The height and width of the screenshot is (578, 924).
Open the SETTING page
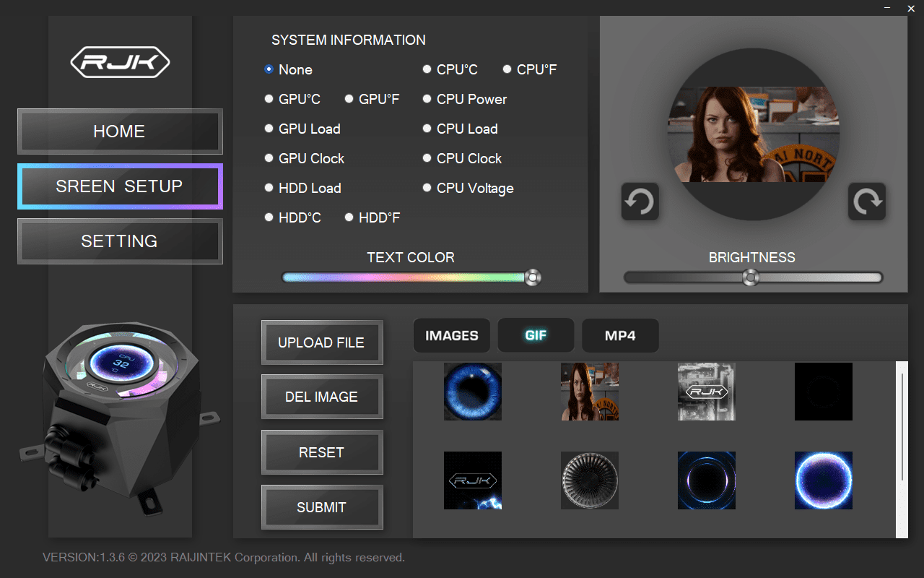120,241
